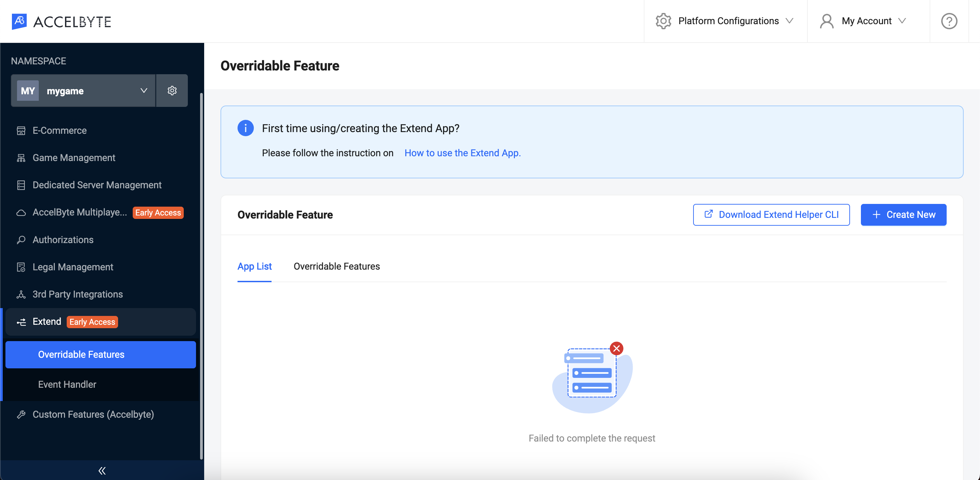980x480 pixels.
Task: Click the Download Extend Helper CLI button
Action: [772, 214]
